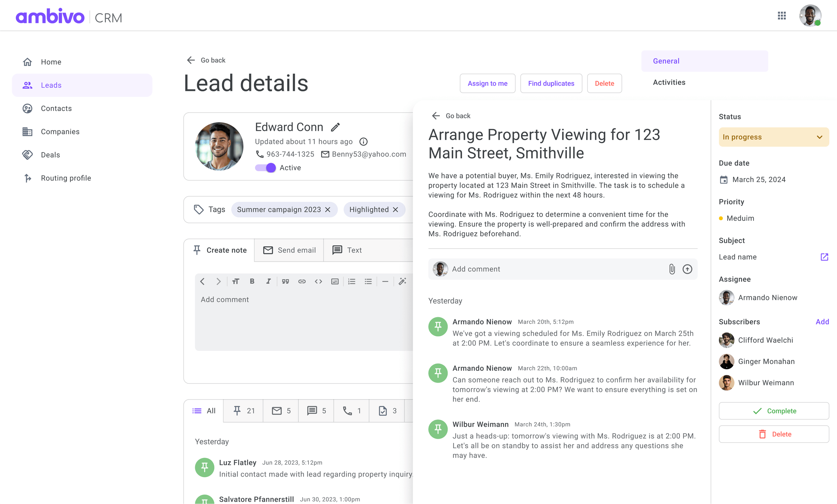Open the In progress status dropdown
The height and width of the screenshot is (504, 837).
point(774,137)
